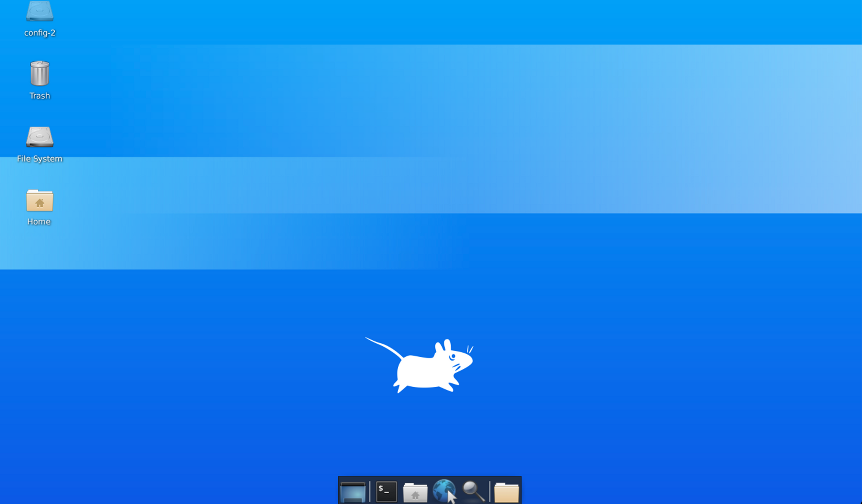Image resolution: width=862 pixels, height=504 pixels.
Task: Open the File System icon on desktop
Action: (x=38, y=137)
